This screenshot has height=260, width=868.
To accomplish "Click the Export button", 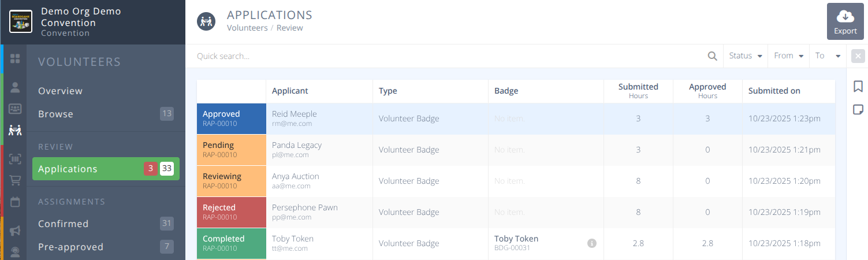I will [845, 21].
